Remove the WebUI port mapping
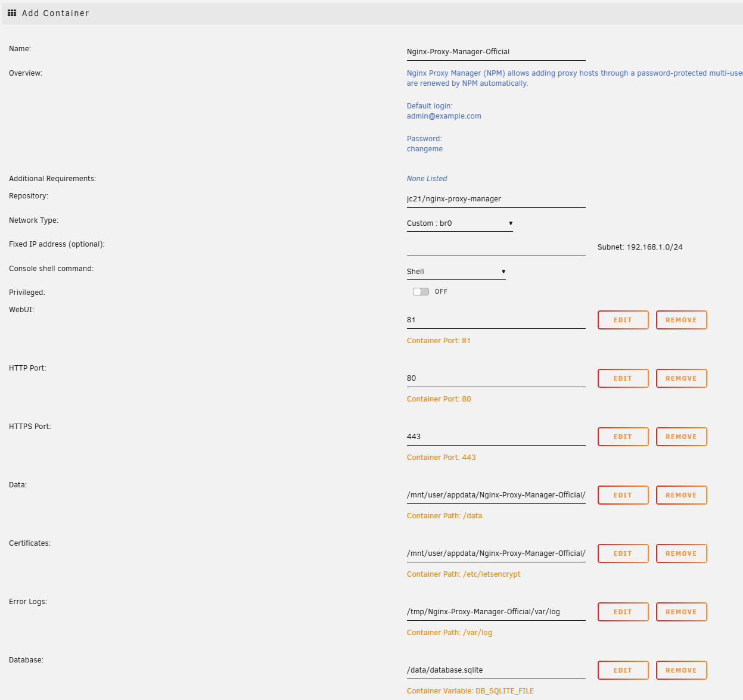This screenshot has height=700, width=743. pyautogui.click(x=681, y=320)
